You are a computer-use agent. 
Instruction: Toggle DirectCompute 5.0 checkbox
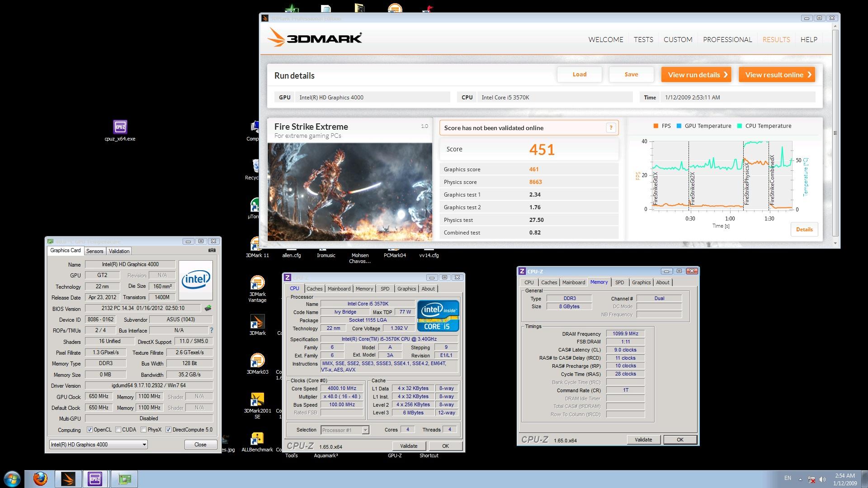coord(168,430)
